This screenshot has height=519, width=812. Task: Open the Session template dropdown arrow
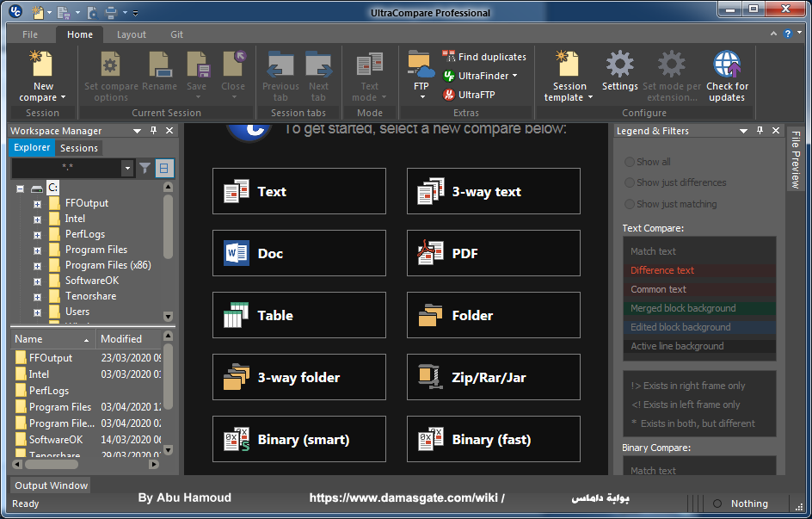tap(590, 97)
